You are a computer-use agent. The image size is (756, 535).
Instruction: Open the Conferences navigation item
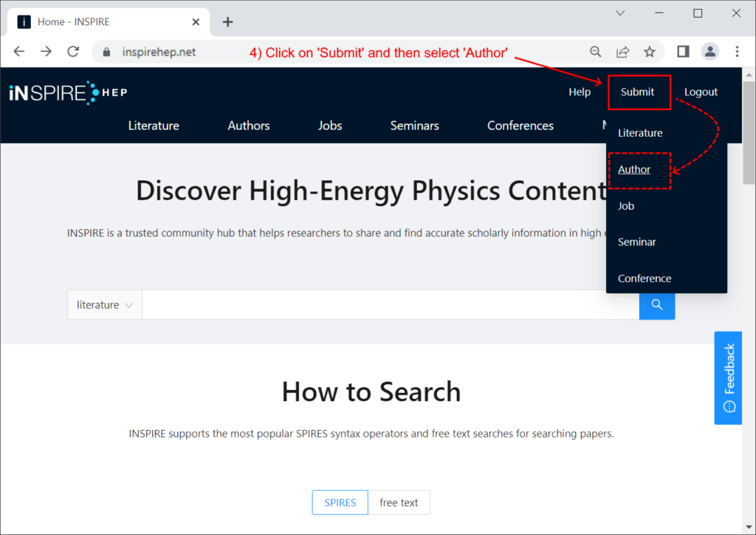point(520,126)
